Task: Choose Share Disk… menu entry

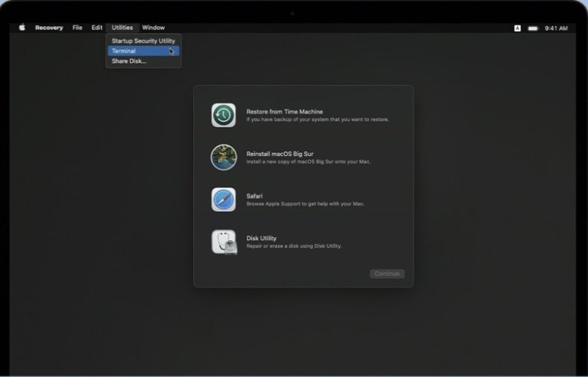Action: point(143,61)
